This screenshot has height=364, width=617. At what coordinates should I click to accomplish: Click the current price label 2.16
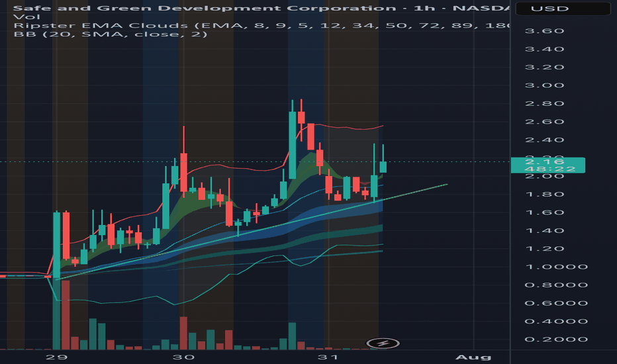coord(547,165)
